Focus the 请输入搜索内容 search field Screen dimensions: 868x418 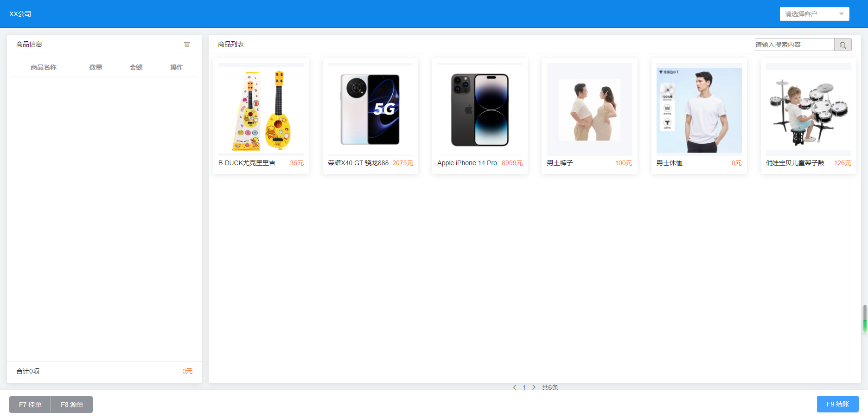794,45
